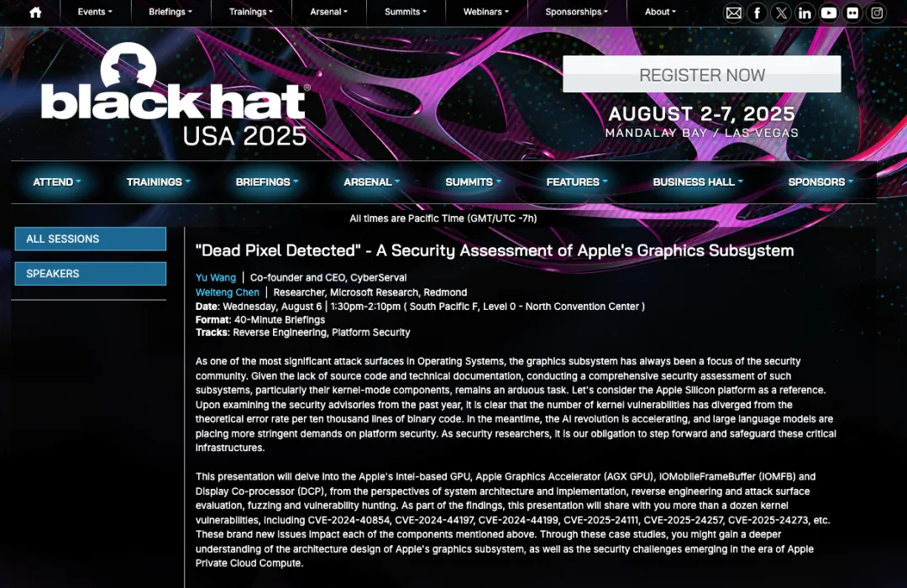Open the ATTEND dropdown menu
Viewport: 907px width, 588px height.
click(57, 182)
